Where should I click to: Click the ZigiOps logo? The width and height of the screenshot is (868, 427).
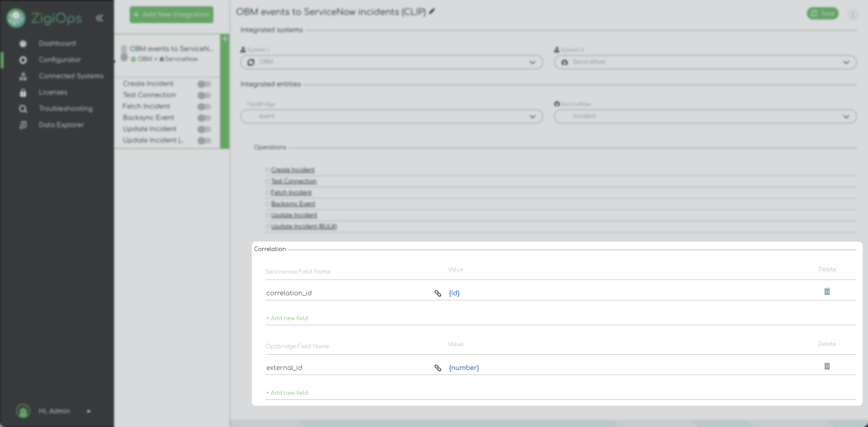44,18
